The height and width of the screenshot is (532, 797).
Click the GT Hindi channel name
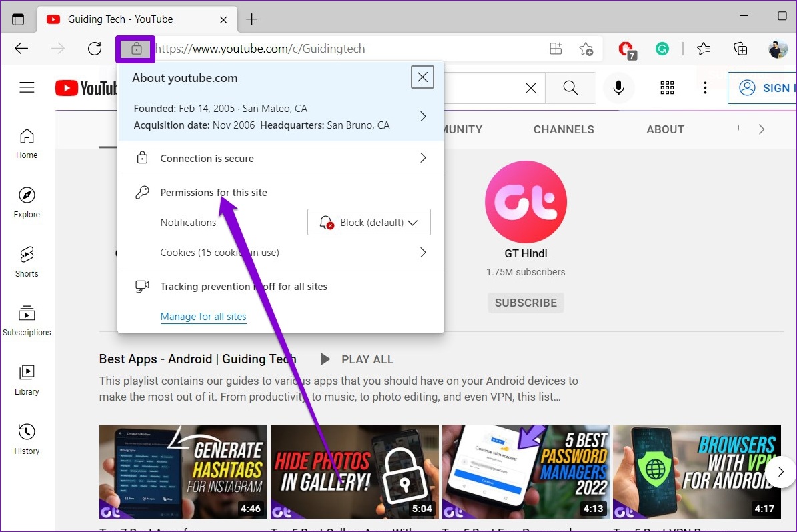pyautogui.click(x=526, y=253)
